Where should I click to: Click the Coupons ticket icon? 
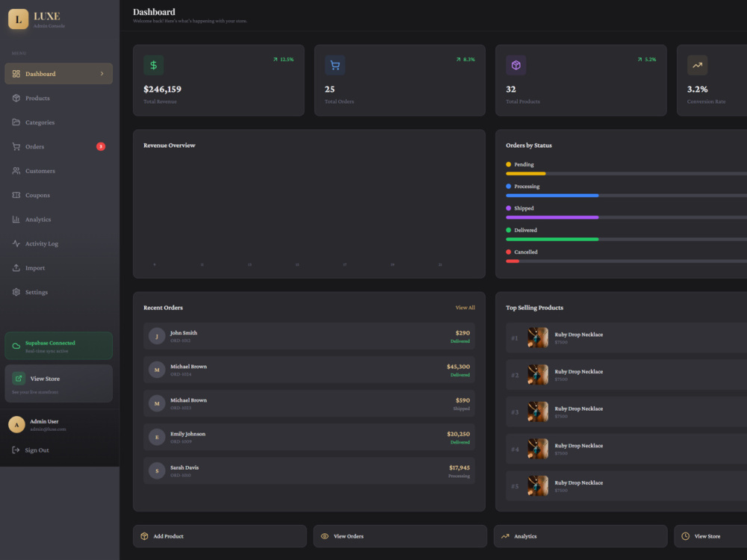point(16,195)
